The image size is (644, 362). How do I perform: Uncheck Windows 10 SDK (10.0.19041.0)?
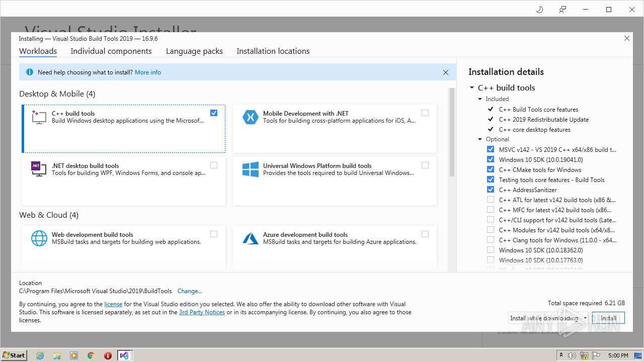[x=491, y=159]
